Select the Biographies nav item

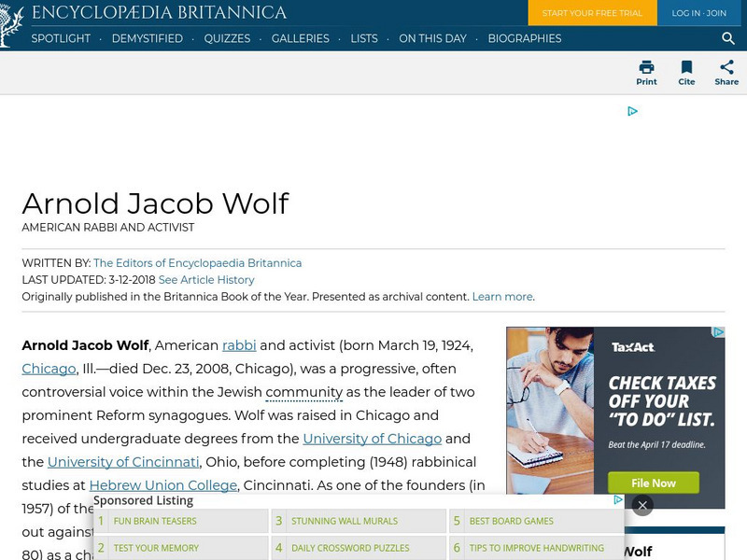tap(524, 39)
